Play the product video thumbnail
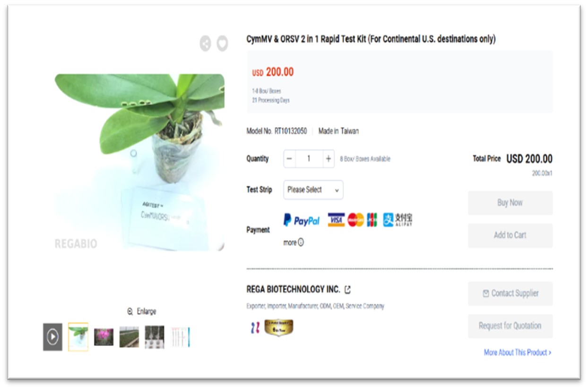The image size is (588, 389). [52, 337]
